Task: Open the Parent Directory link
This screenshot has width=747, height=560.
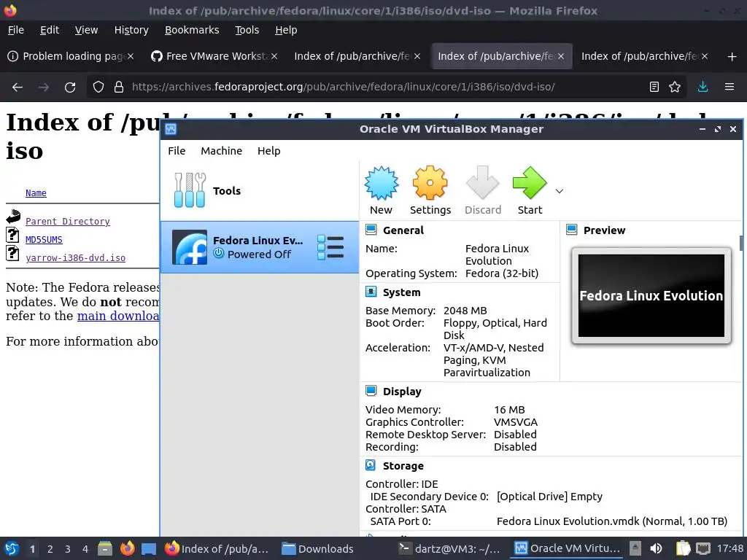Action: [68, 222]
